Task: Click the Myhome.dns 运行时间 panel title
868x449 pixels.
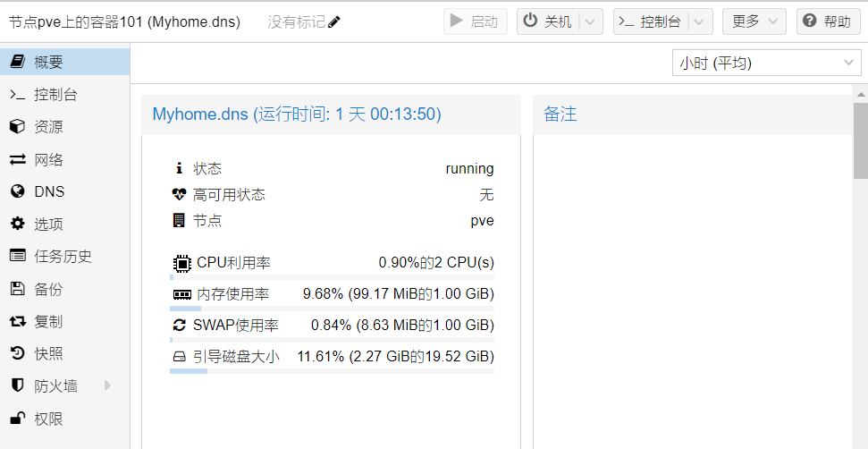Action: click(297, 114)
